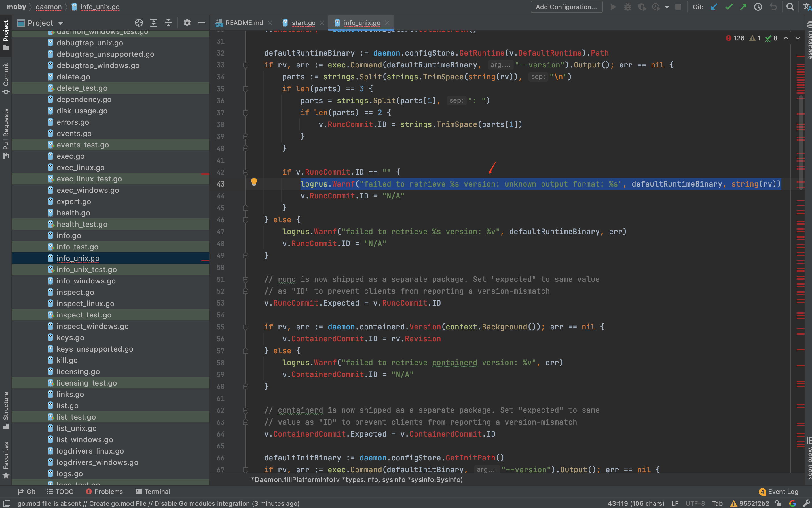Open info_windows.go in project tree
This screenshot has height=508, width=812.
86,281
